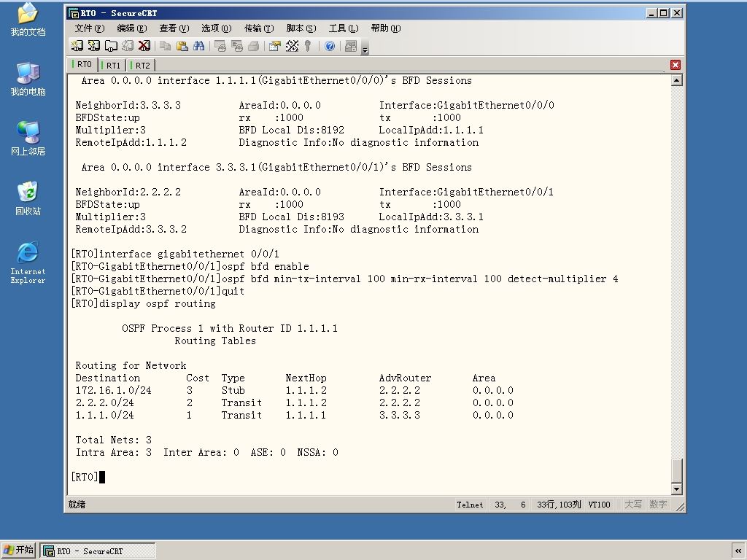Open Session Options toolbar icon

(x=274, y=46)
